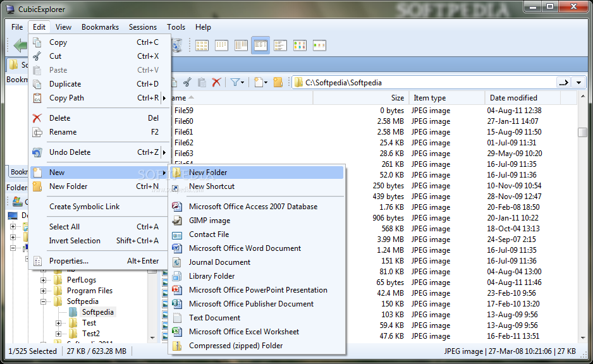Click the Excel Worksheet icon in submenu
593x364 pixels.
coord(177,332)
